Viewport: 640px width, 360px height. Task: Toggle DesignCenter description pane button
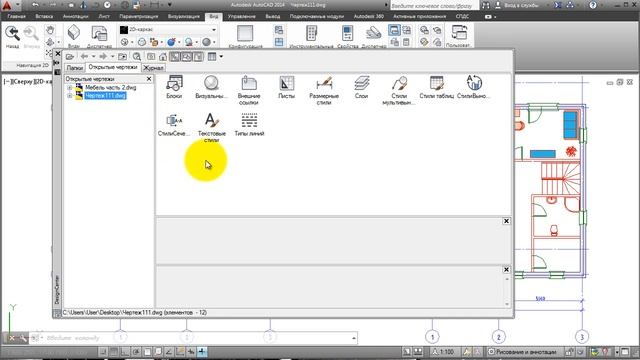pos(198,56)
